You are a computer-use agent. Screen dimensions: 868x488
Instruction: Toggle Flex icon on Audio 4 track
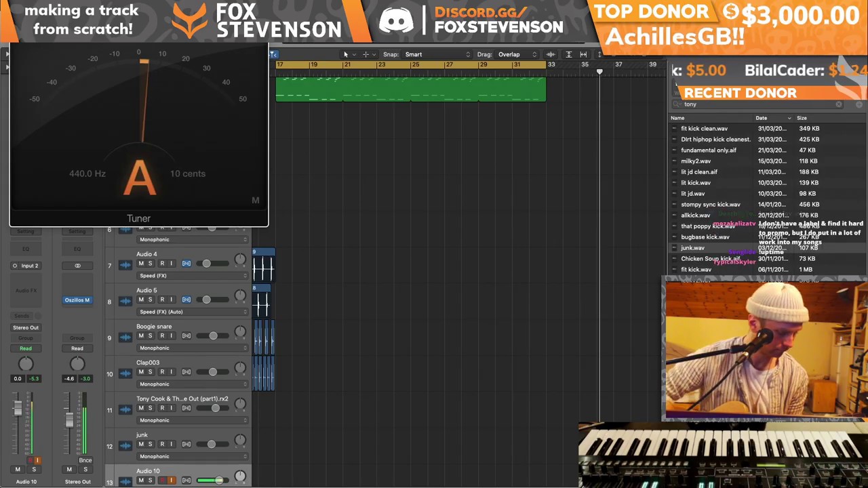click(x=186, y=264)
